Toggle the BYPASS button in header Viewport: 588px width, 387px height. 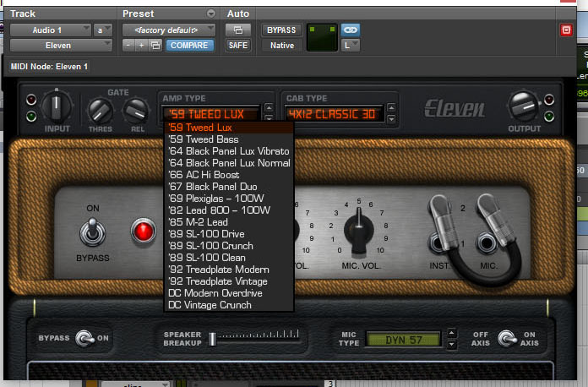click(281, 30)
